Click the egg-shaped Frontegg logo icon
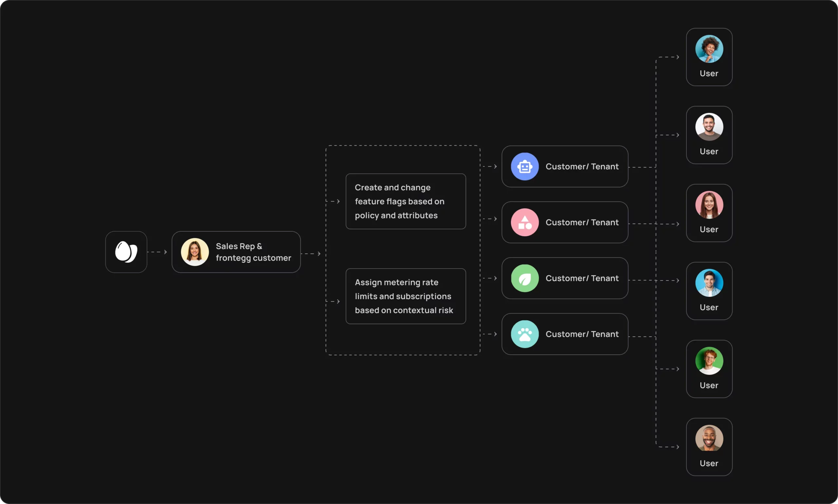The height and width of the screenshot is (504, 838). pyautogui.click(x=126, y=252)
